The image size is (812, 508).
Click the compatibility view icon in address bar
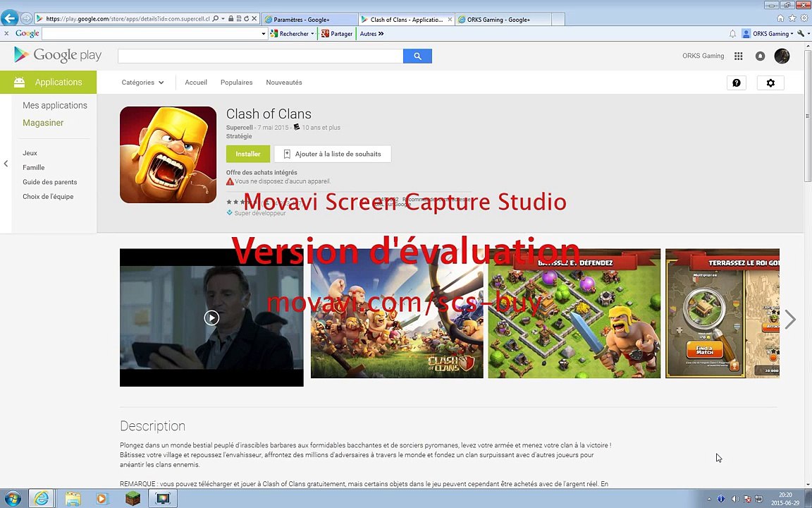pyautogui.click(x=239, y=18)
